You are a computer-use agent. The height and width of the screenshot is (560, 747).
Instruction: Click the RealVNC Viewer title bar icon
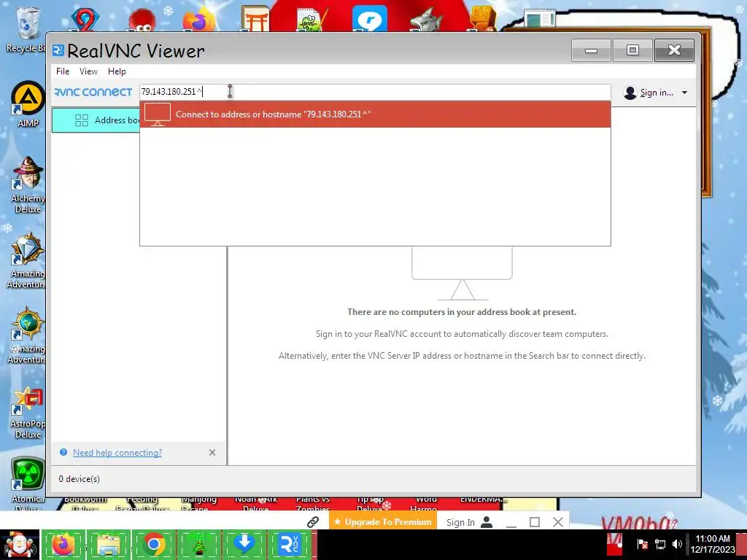click(x=58, y=50)
